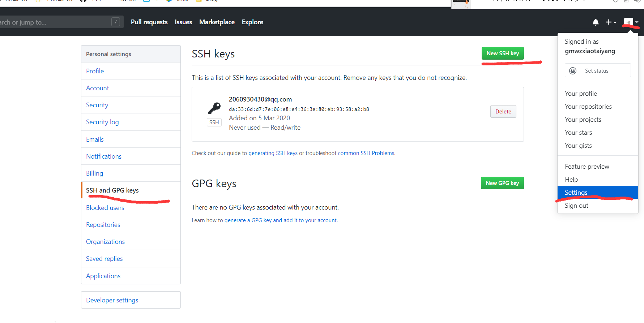The height and width of the screenshot is (323, 644).
Task: Click the SSH label badge under key icon
Action: pyautogui.click(x=214, y=122)
